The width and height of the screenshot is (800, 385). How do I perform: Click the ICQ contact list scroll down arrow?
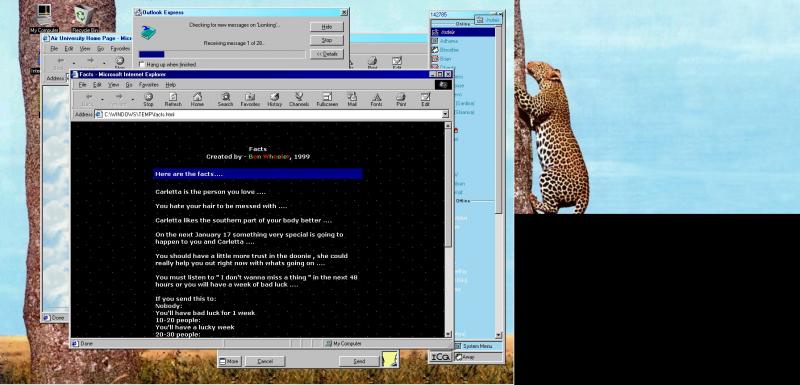(498, 336)
